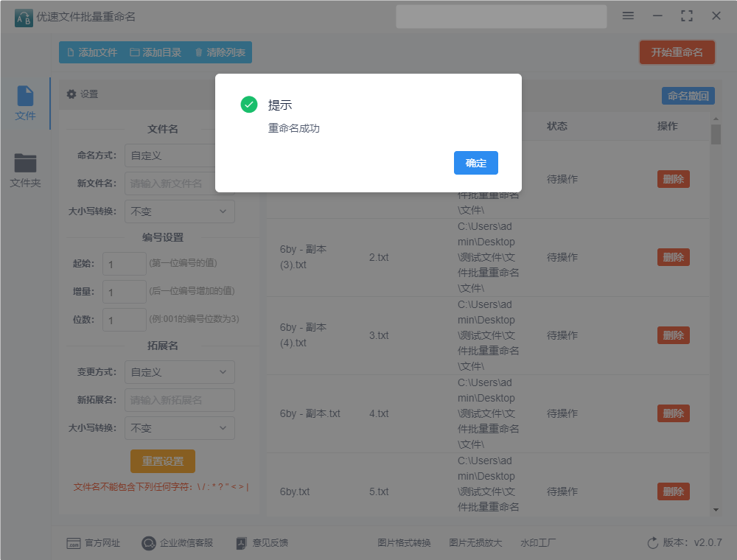Image resolution: width=737 pixels, height=560 pixels.
Task: Click the 添加文件 toolbar button
Action: tap(93, 52)
